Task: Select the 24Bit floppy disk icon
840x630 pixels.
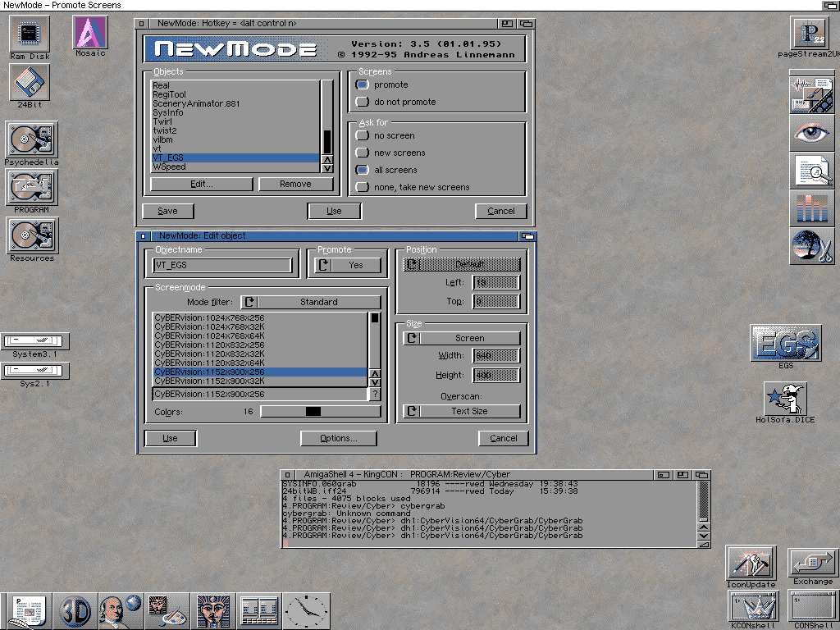Action: pos(30,83)
